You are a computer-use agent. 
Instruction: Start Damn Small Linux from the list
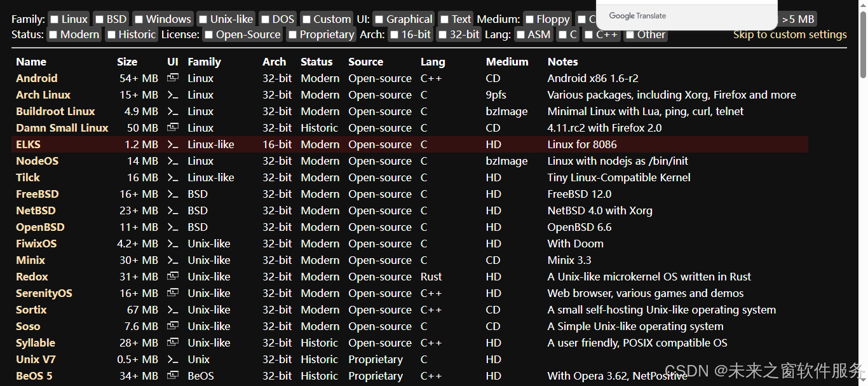[62, 128]
